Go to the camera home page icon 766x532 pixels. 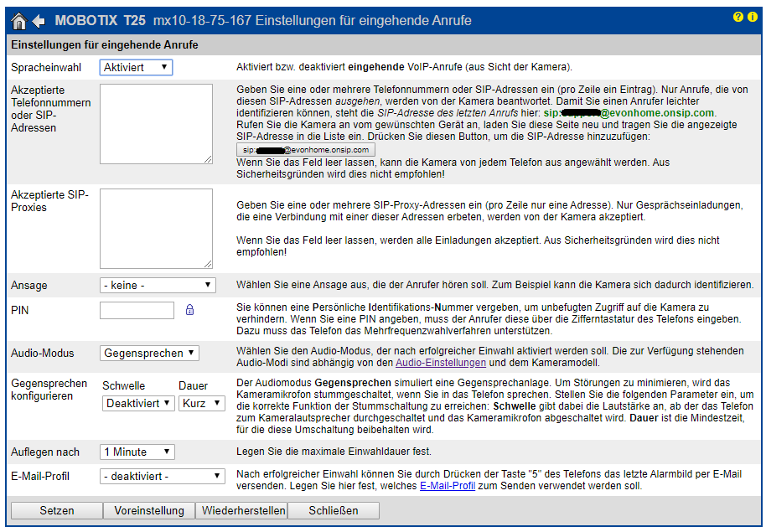click(19, 20)
